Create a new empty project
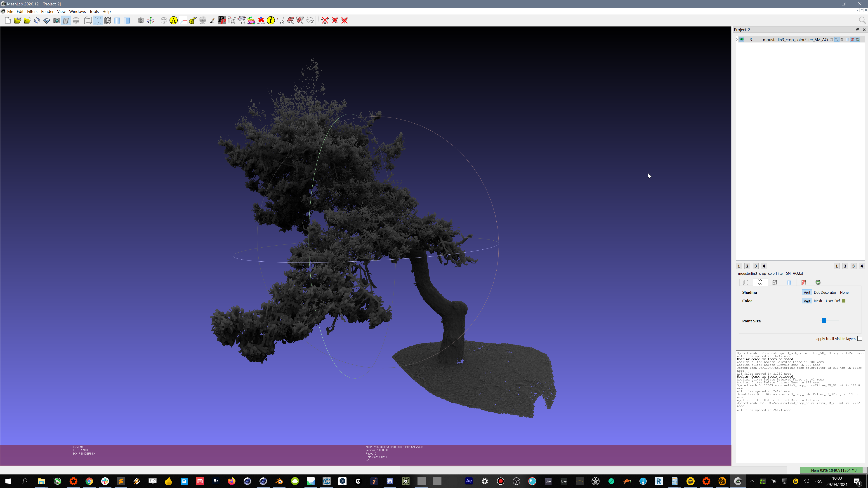This screenshot has height=488, width=868. (8, 21)
